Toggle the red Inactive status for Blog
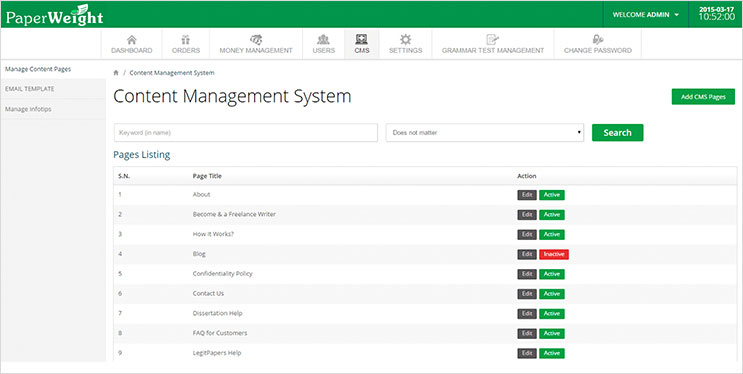743x374 pixels. 554,254
